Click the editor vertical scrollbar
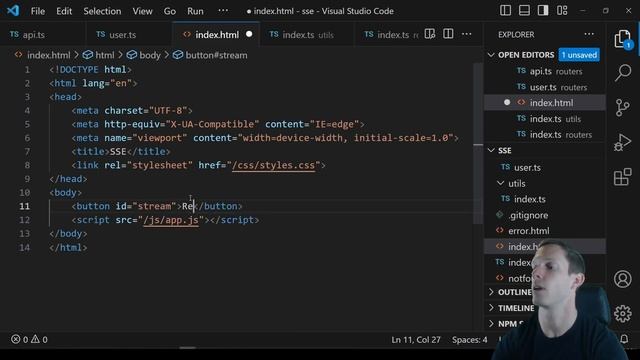The width and height of the screenshot is (640, 360). pyautogui.click(x=478, y=143)
